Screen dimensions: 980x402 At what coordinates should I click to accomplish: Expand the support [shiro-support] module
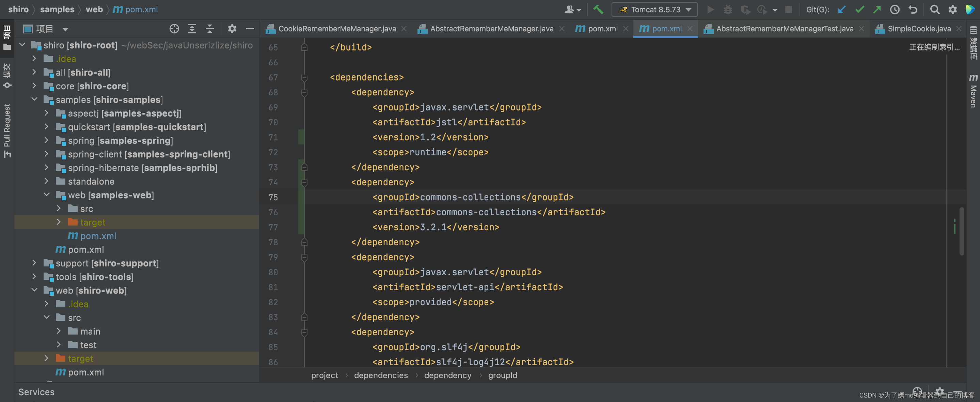click(34, 263)
